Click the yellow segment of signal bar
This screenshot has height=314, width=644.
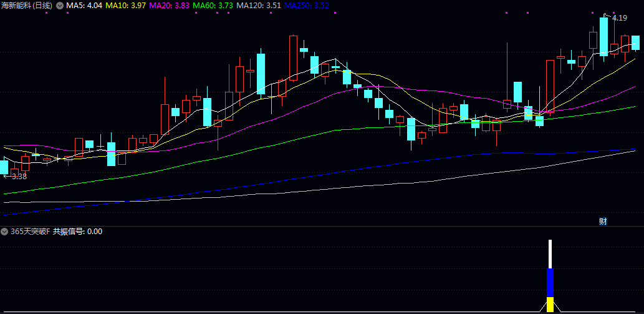[550, 304]
